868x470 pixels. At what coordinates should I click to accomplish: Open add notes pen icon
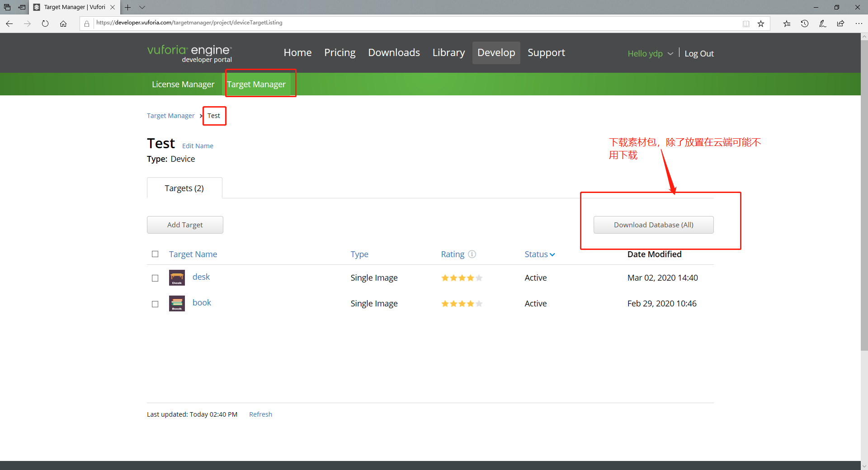click(x=823, y=23)
